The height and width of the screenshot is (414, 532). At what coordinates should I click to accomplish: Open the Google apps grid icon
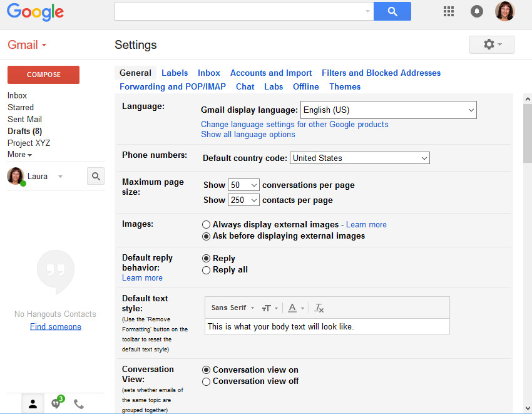[449, 11]
